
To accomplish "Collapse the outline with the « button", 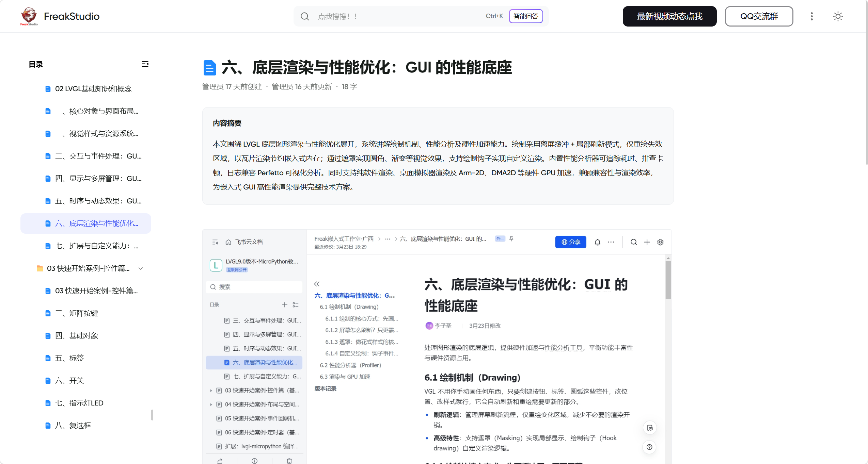I will tap(317, 283).
